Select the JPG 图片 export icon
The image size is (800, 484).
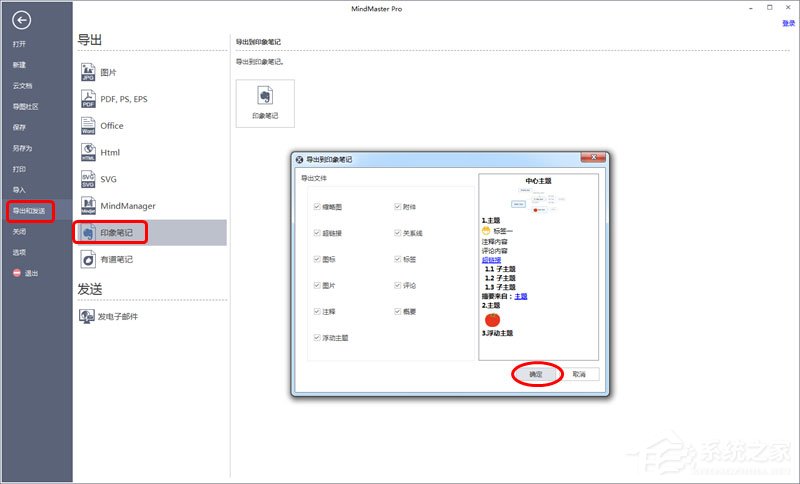point(88,72)
